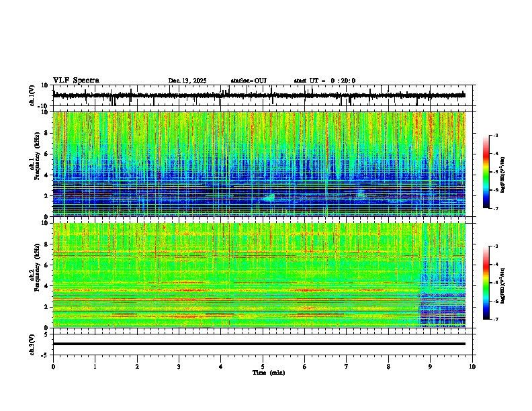Click the ch.2 spectrogram color scale bar
532x411 pixels.
pyautogui.click(x=486, y=283)
